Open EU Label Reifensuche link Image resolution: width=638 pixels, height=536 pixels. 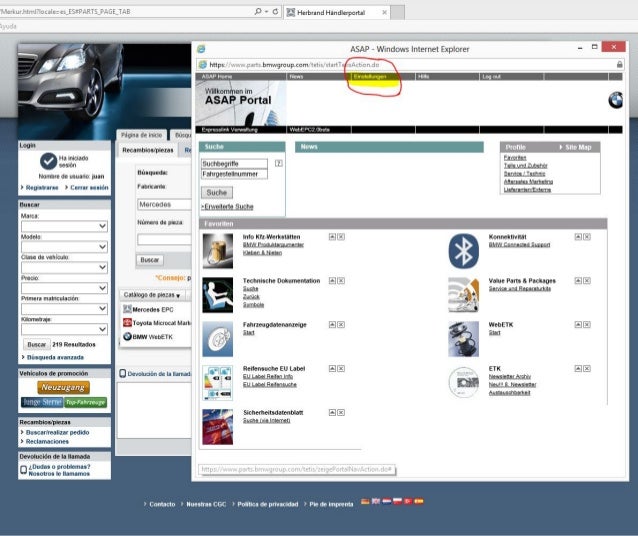270,385
